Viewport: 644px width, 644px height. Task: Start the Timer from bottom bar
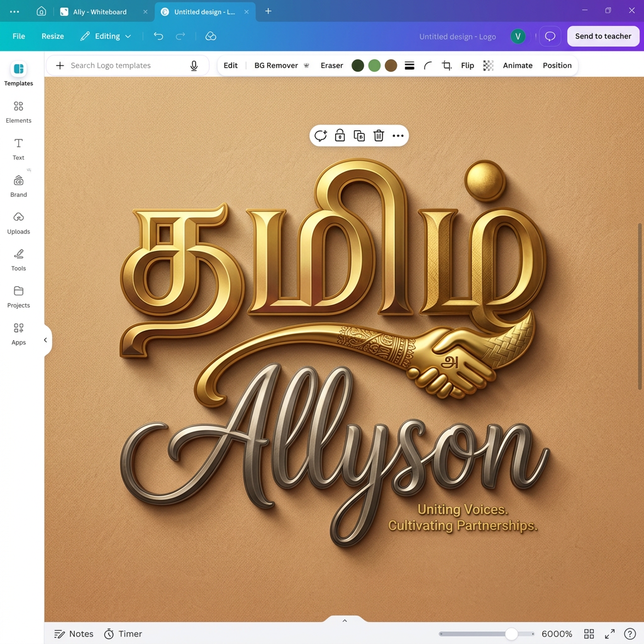click(123, 634)
